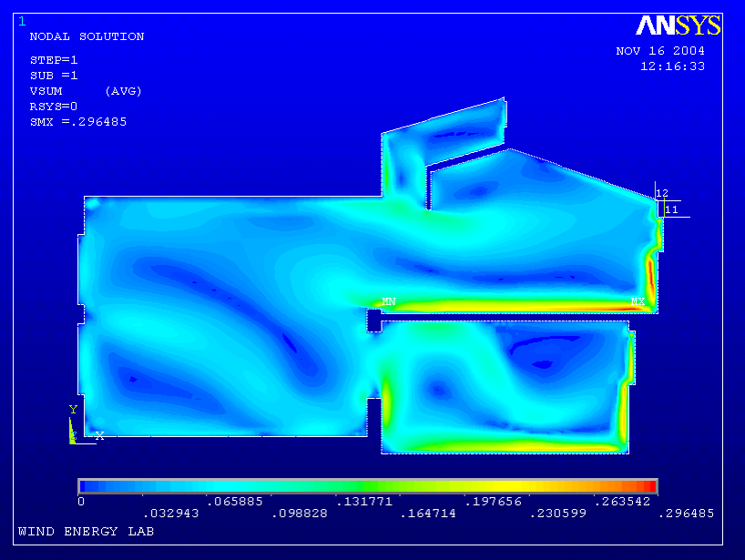Viewport: 745px width, 560px height.
Task: Click the 12:16:33 time stamp
Action: click(x=672, y=66)
